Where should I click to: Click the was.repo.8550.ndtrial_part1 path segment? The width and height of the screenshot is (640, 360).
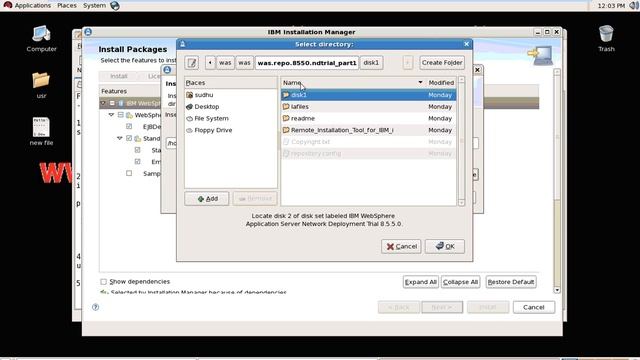tap(307, 63)
